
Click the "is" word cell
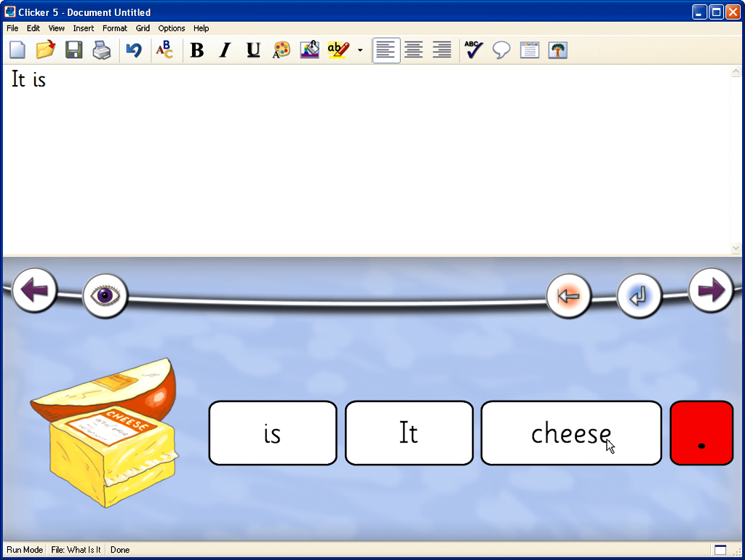point(273,433)
